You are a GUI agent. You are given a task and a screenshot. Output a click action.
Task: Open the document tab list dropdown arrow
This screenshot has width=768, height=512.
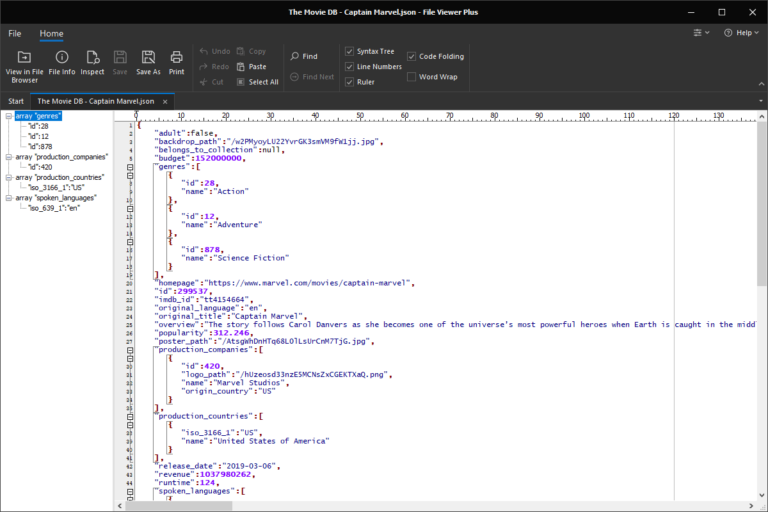tap(761, 101)
